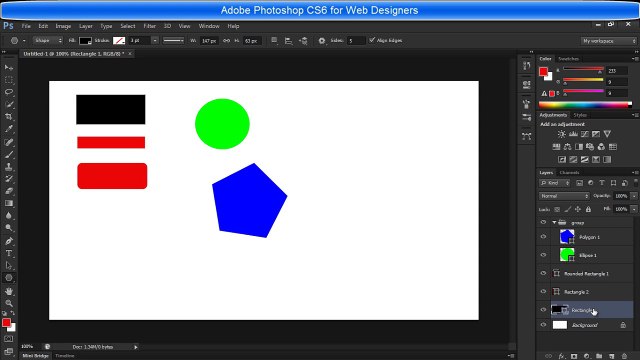Image resolution: width=640 pixels, height=360 pixels.
Task: Open polygon geometry options gear
Action: click(x=322, y=40)
